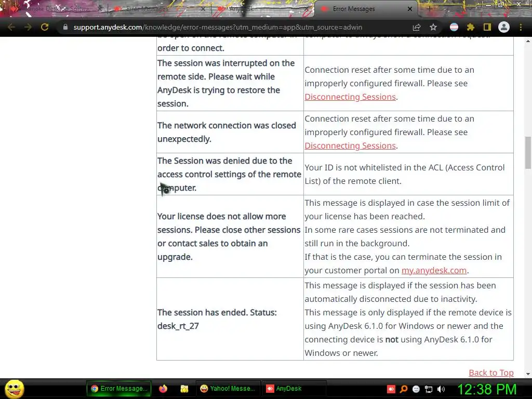The image size is (532, 399).
Task: Select text 'The network connection was closed unexpectedly.'
Action: click(227, 132)
